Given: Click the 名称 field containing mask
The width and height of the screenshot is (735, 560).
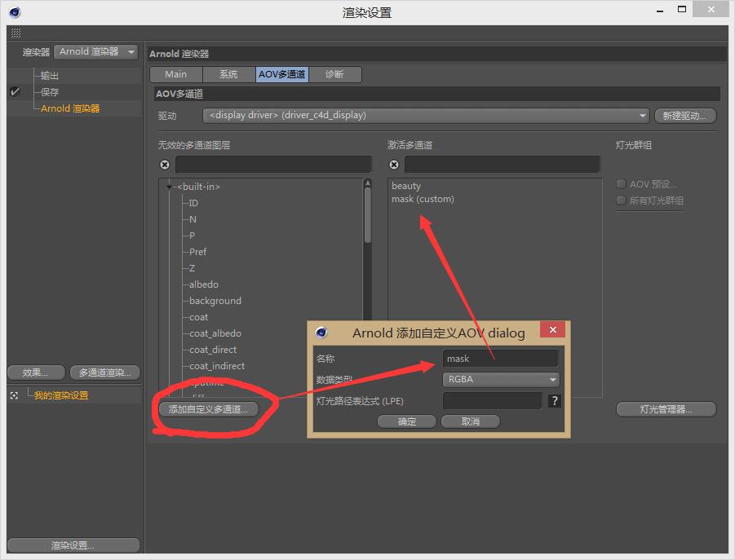Looking at the screenshot, I should (x=500, y=359).
